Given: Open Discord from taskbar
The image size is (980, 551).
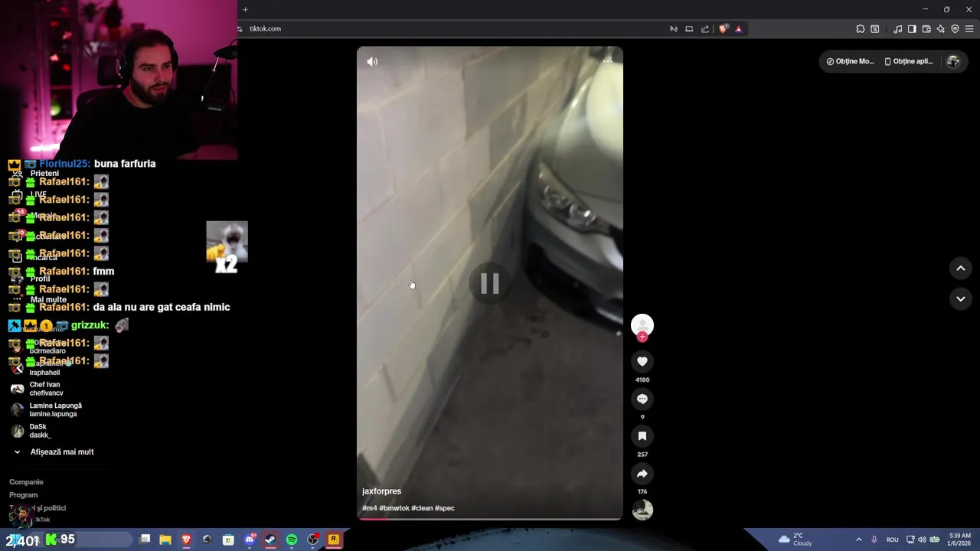Looking at the screenshot, I should coord(250,540).
